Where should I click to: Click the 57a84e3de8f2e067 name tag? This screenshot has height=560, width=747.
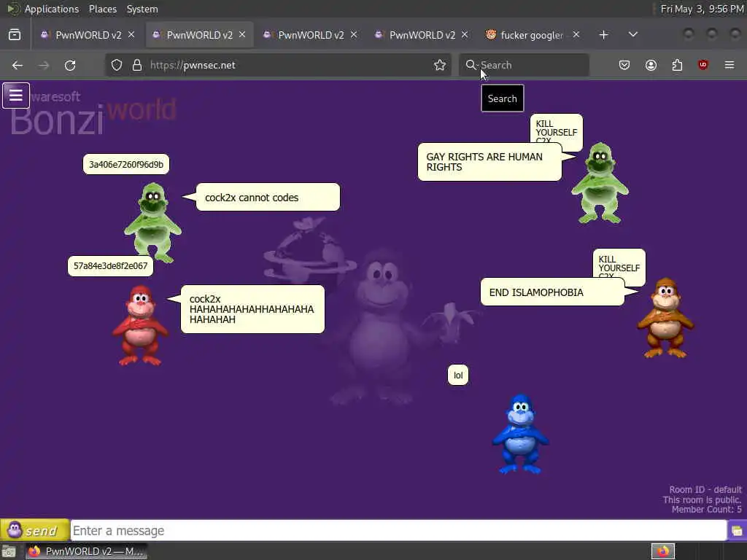click(x=111, y=265)
